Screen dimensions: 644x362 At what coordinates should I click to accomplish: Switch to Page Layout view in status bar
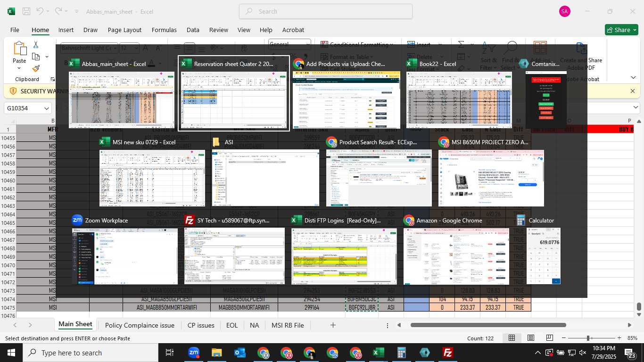(531, 338)
